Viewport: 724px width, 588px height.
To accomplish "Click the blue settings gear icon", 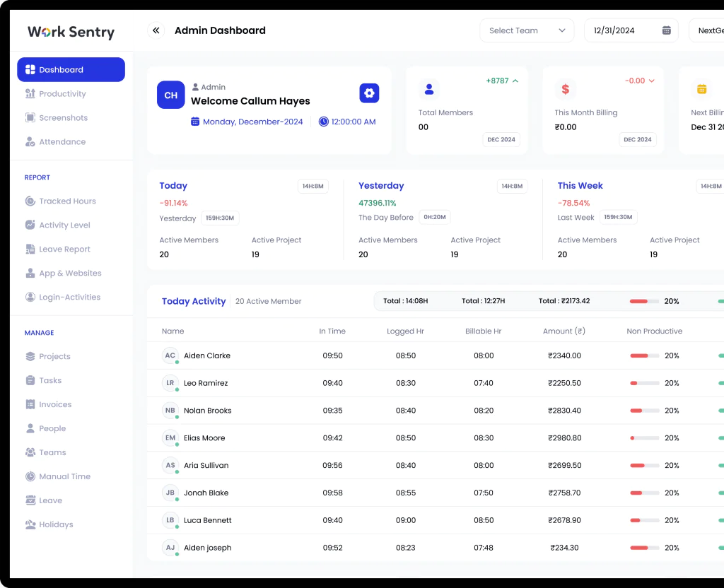I will click(369, 93).
